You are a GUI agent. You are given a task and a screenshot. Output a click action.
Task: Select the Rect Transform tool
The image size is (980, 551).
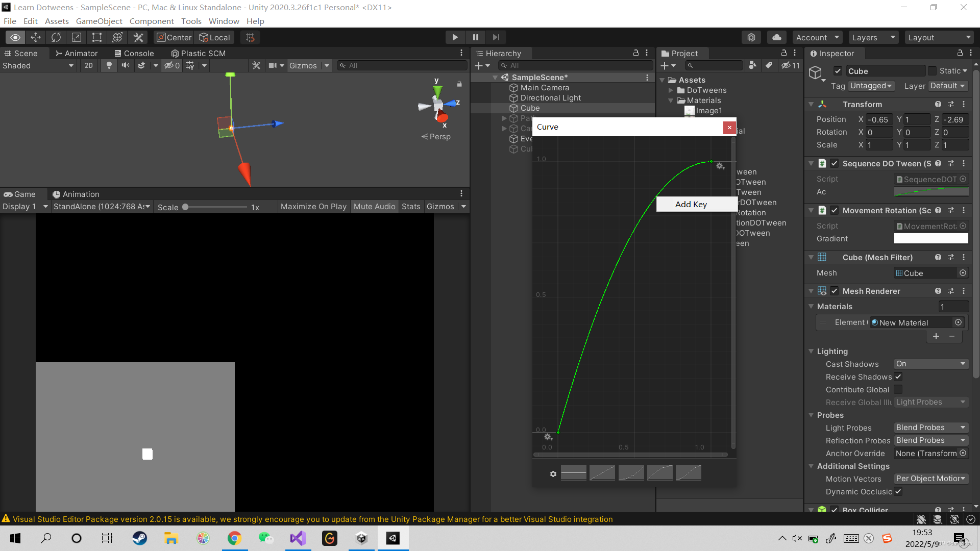point(96,37)
